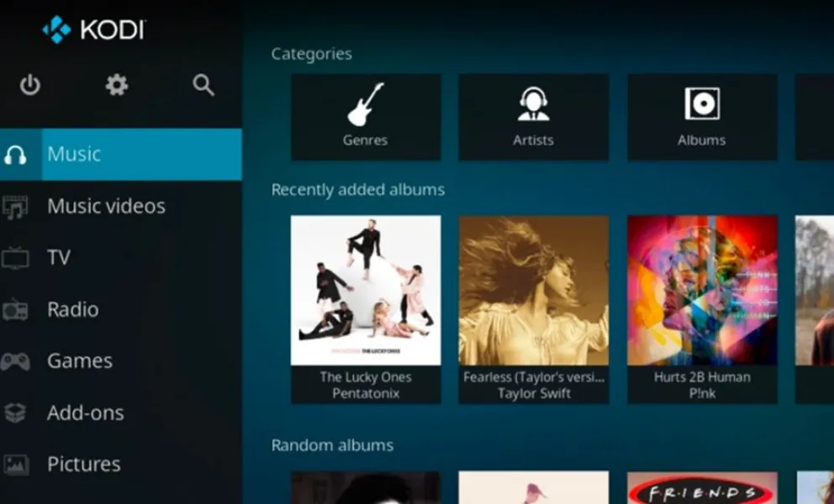Open the settings gear icon

click(x=117, y=85)
